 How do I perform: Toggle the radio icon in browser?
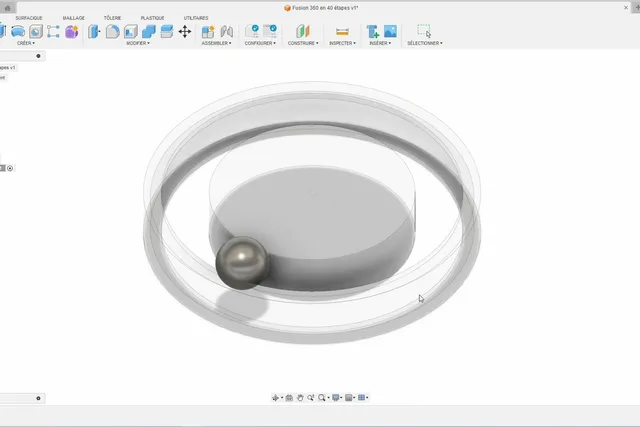10,168
